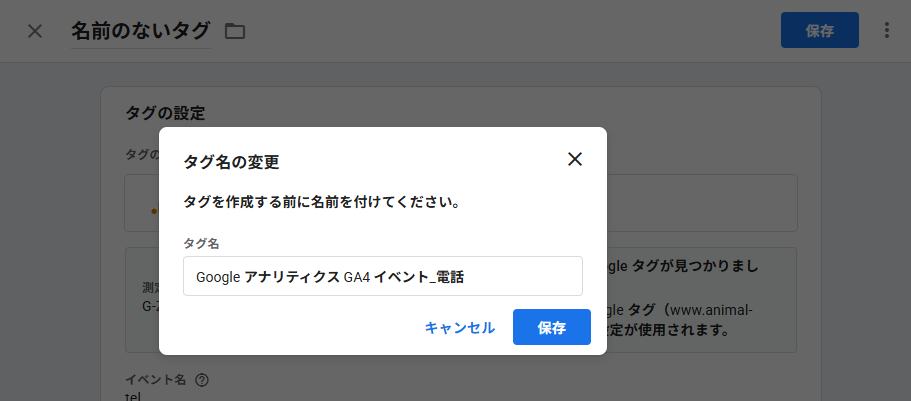
Task: Close the タグ名の変更 dialog with the X
Action: point(575,159)
